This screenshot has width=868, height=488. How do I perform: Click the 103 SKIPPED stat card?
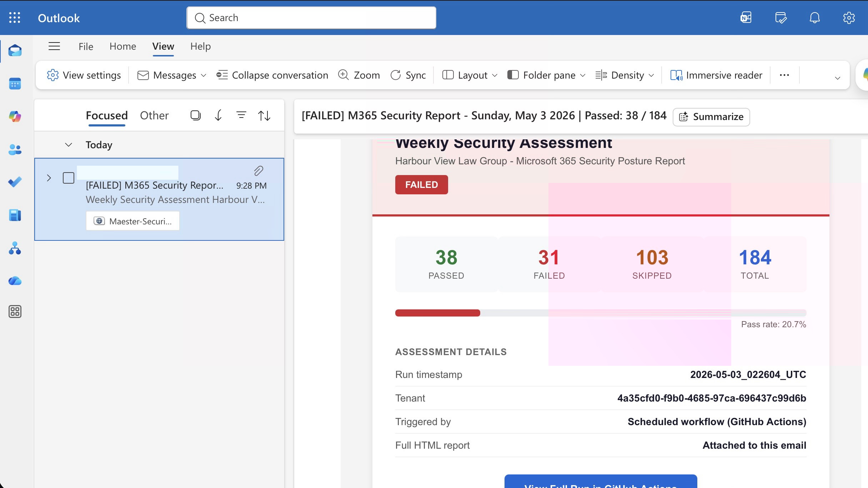[652, 264]
